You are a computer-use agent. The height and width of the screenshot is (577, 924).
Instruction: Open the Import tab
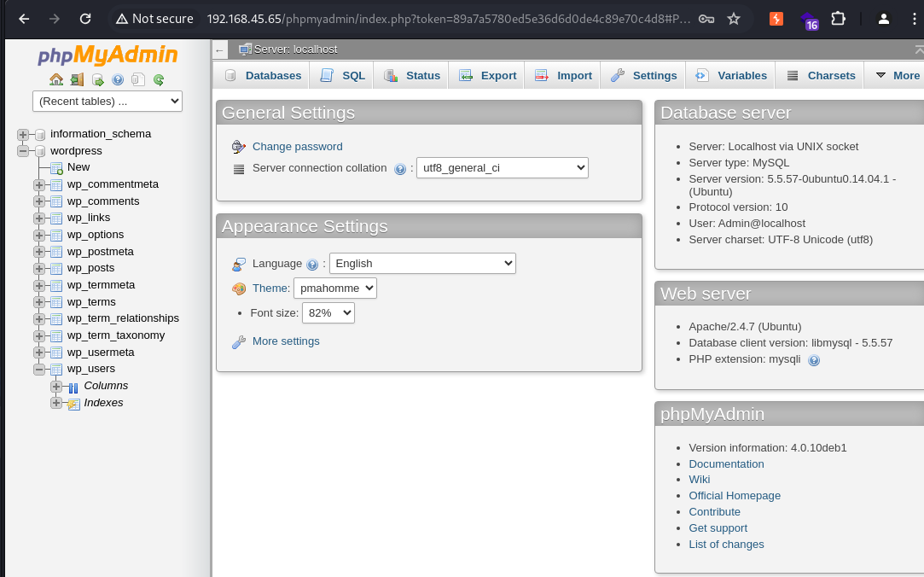(563, 75)
